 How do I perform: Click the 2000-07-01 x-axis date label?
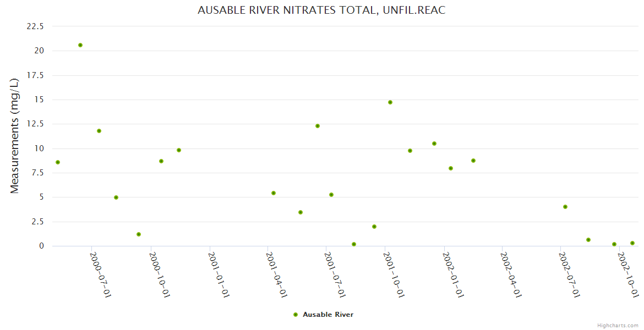click(101, 274)
